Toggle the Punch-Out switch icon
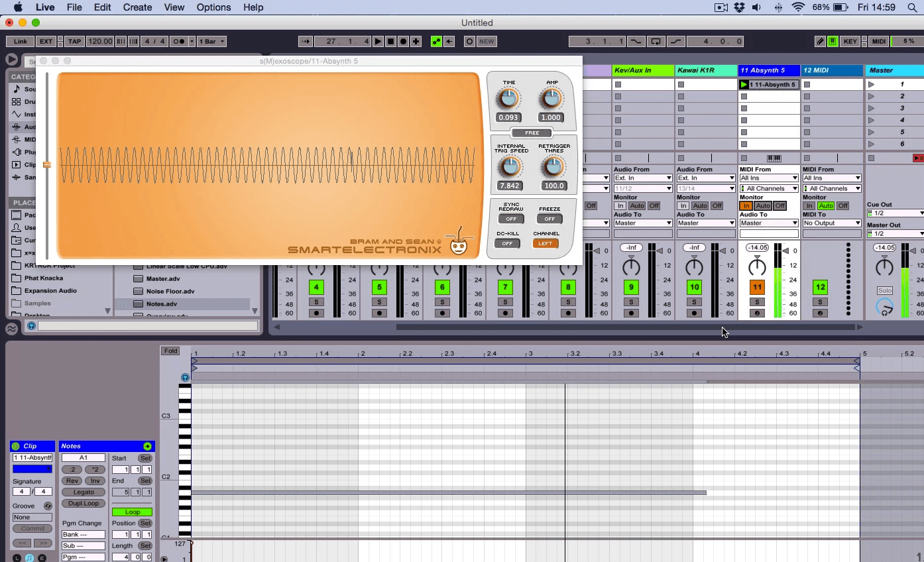This screenshot has width=924, height=562. coord(676,41)
